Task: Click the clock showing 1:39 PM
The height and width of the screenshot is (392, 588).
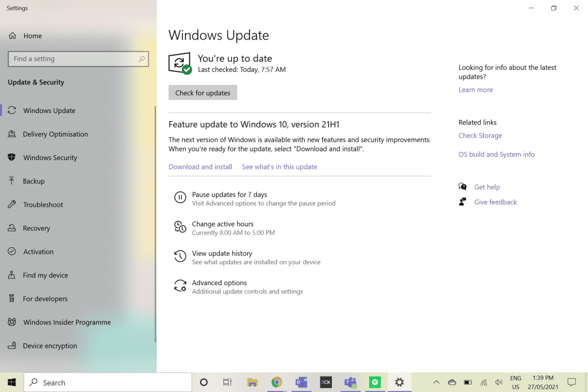Action: [543, 382]
